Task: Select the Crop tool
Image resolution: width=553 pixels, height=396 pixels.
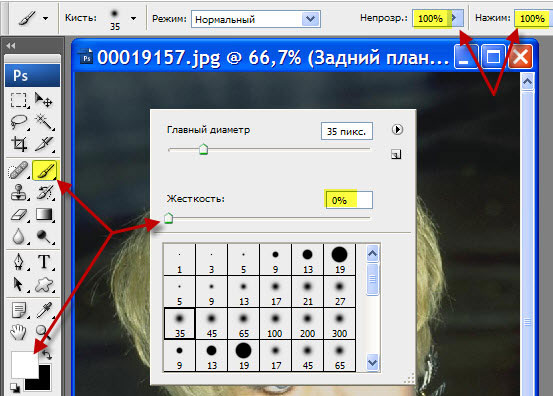Action: point(19,144)
